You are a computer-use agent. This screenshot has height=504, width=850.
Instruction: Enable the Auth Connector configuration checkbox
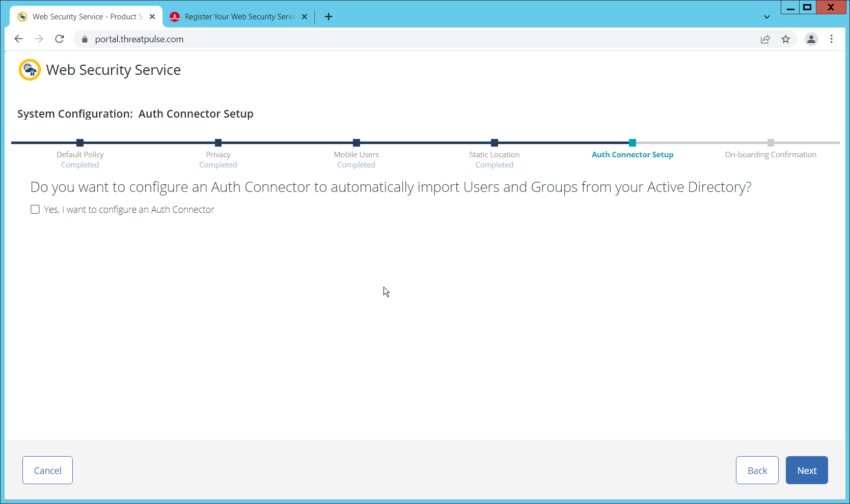(x=35, y=209)
